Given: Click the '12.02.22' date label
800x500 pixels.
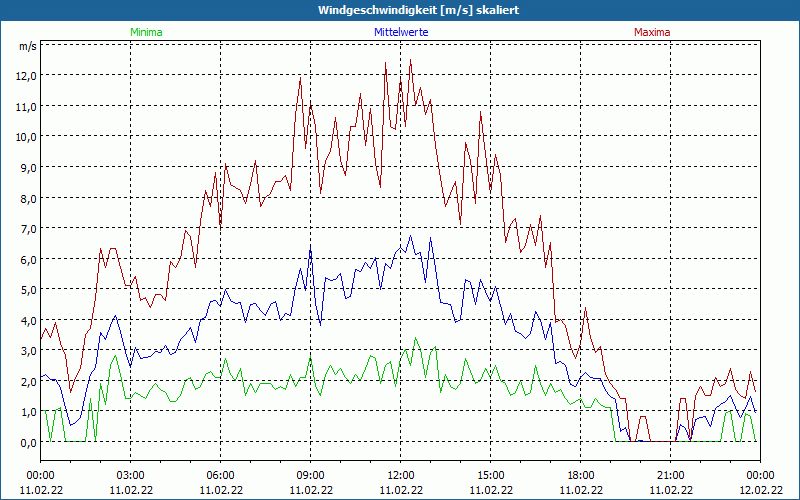Looking at the screenshot, I should click(761, 490).
